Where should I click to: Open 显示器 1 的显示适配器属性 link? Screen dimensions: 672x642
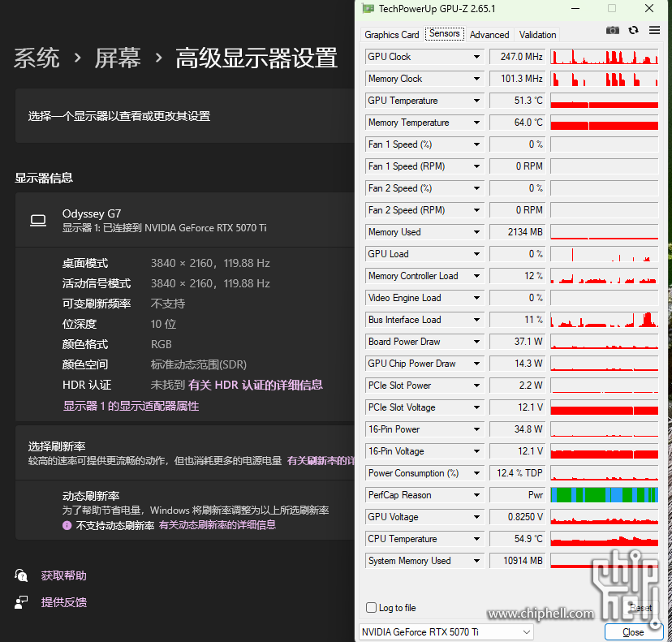coord(131,406)
